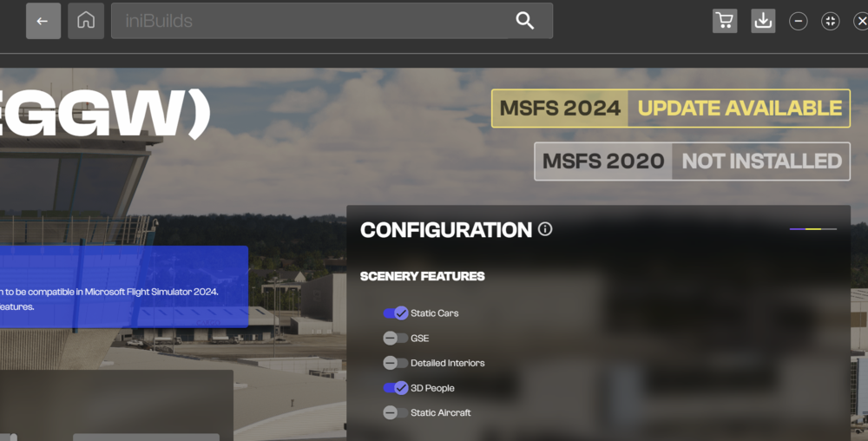Viewport: 868px width, 441px height.
Task: Click the search magnifier icon
Action: pyautogui.click(x=525, y=21)
